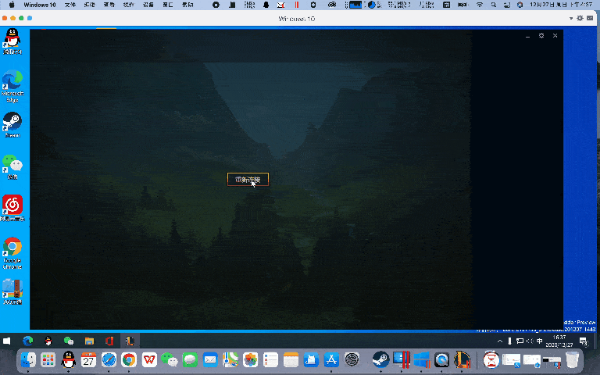The width and height of the screenshot is (600, 375).
Task: Toggle Wi-Fi icon in macOS menu bar
Action: point(479,5)
